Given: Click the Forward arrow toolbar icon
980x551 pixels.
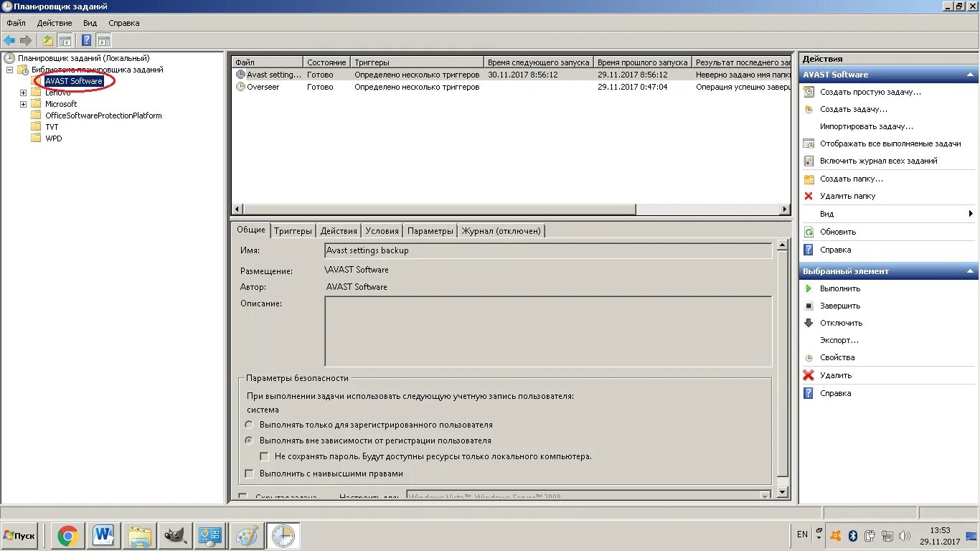Looking at the screenshot, I should coord(26,40).
